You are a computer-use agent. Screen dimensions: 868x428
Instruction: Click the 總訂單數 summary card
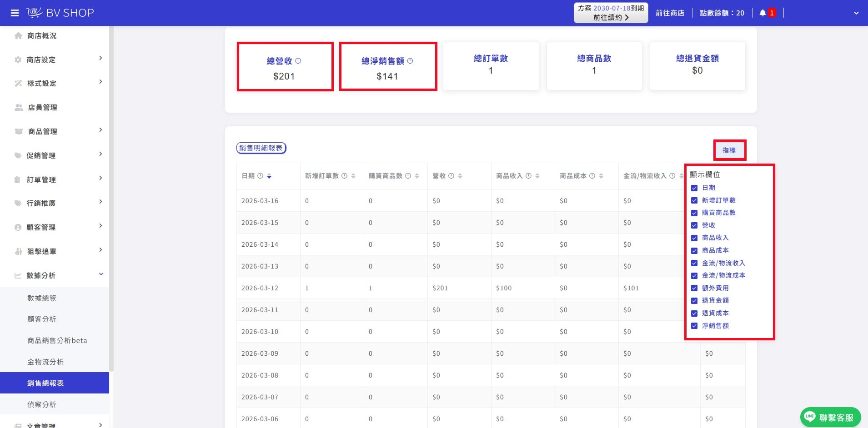pyautogui.click(x=491, y=66)
